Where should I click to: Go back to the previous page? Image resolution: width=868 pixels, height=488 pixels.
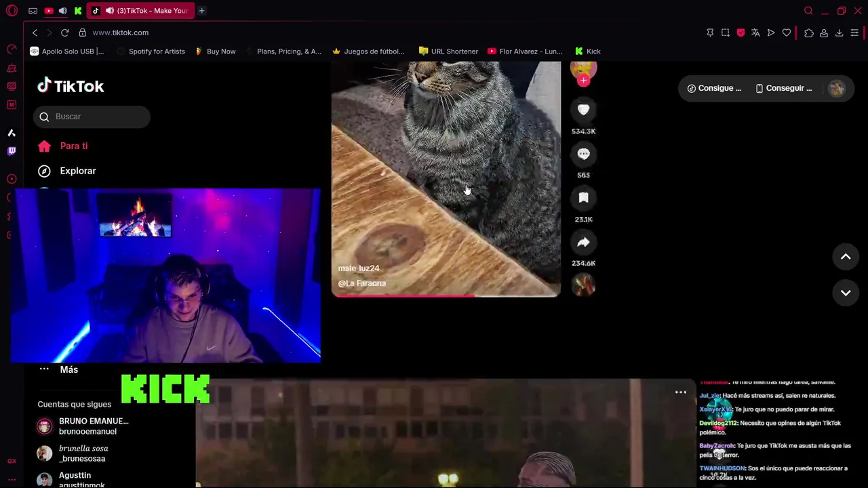[x=35, y=33]
